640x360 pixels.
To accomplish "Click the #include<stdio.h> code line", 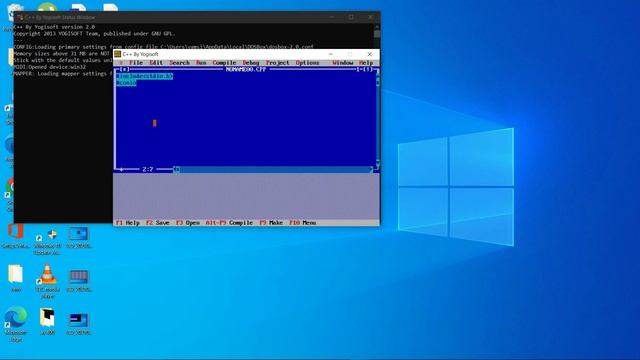I will point(144,76).
